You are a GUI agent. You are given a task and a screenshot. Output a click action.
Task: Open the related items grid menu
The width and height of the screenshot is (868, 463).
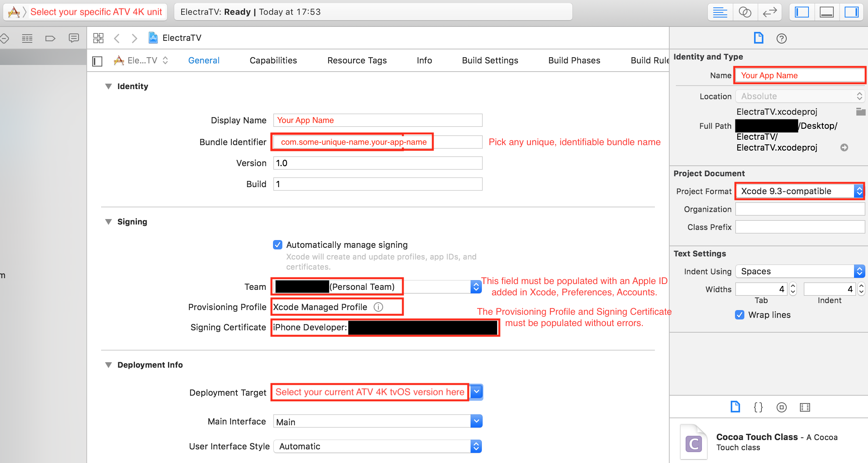pyautogui.click(x=98, y=38)
